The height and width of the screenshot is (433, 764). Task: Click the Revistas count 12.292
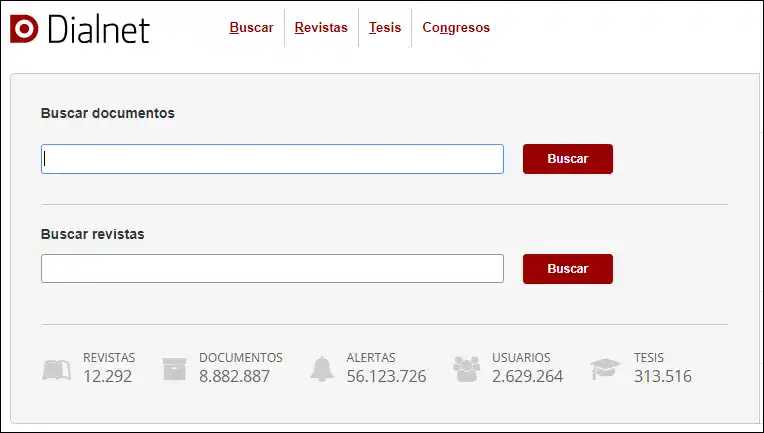pos(107,376)
